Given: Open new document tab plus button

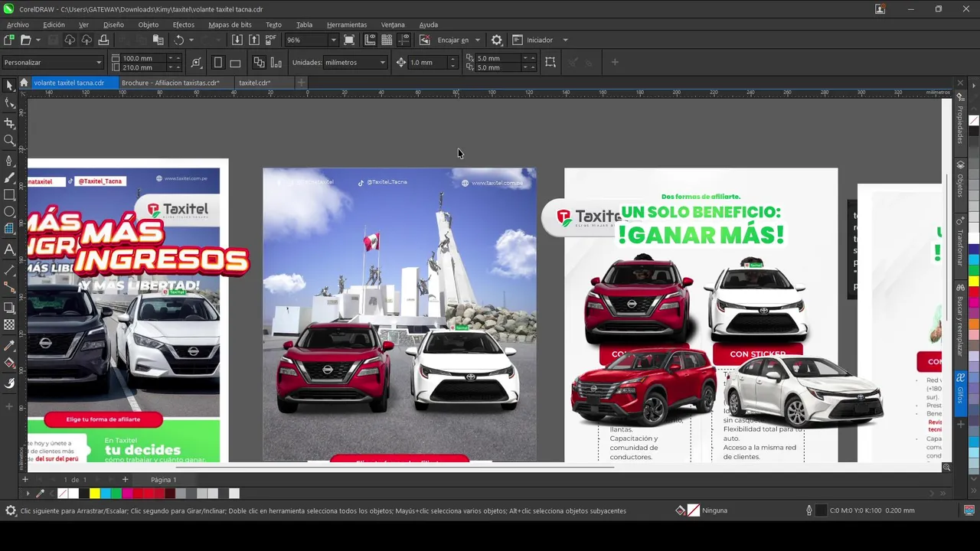Looking at the screenshot, I should coord(302,83).
